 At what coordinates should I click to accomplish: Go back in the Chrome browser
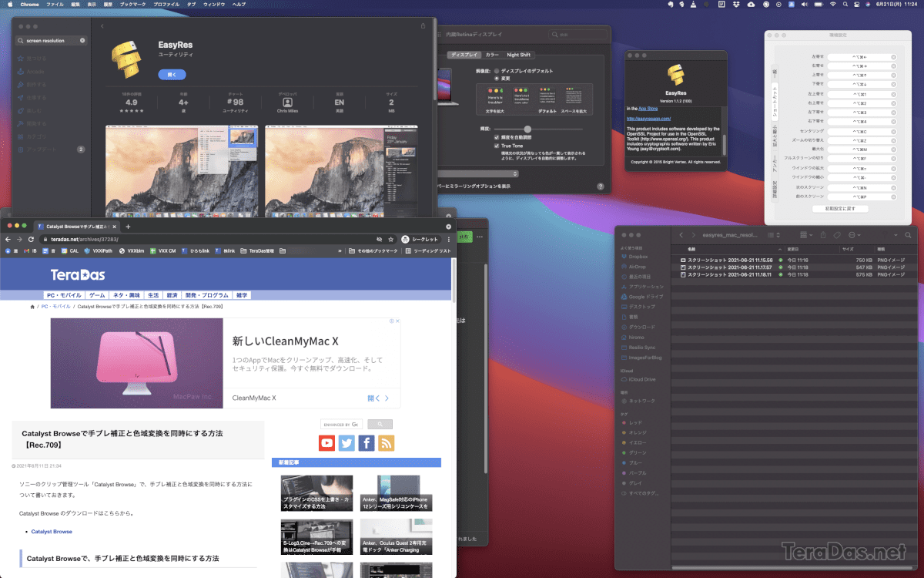click(8, 240)
